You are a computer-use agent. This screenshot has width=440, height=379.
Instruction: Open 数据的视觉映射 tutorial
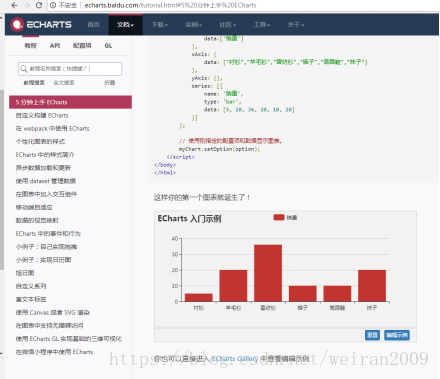point(37,220)
